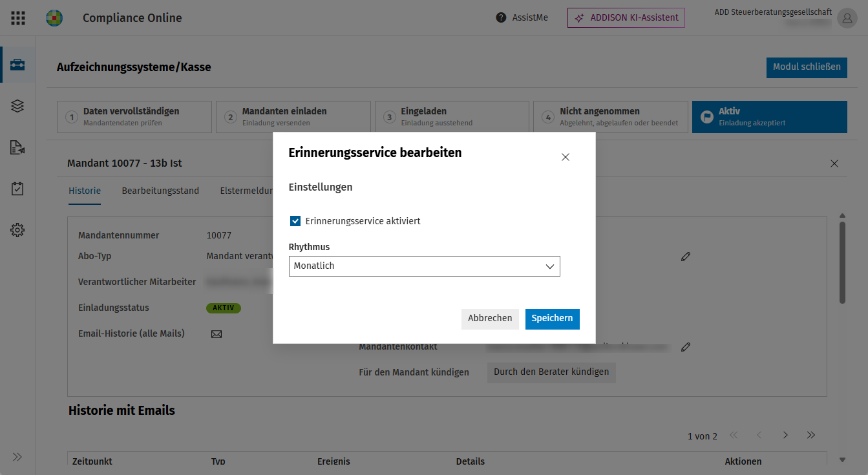
Task: Click the Mandantennummer value 10077
Action: click(219, 235)
